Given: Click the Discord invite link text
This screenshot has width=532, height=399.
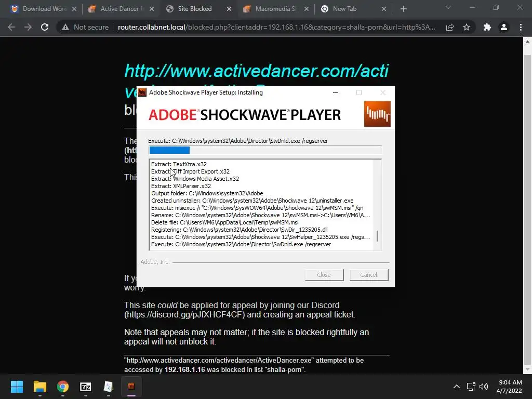Looking at the screenshot, I should click(184, 315).
